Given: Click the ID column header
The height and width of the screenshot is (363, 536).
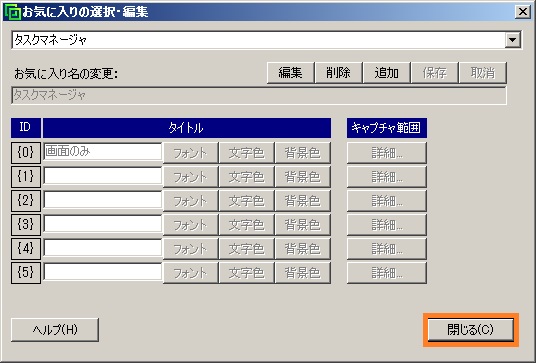Looking at the screenshot, I should click(26, 128).
